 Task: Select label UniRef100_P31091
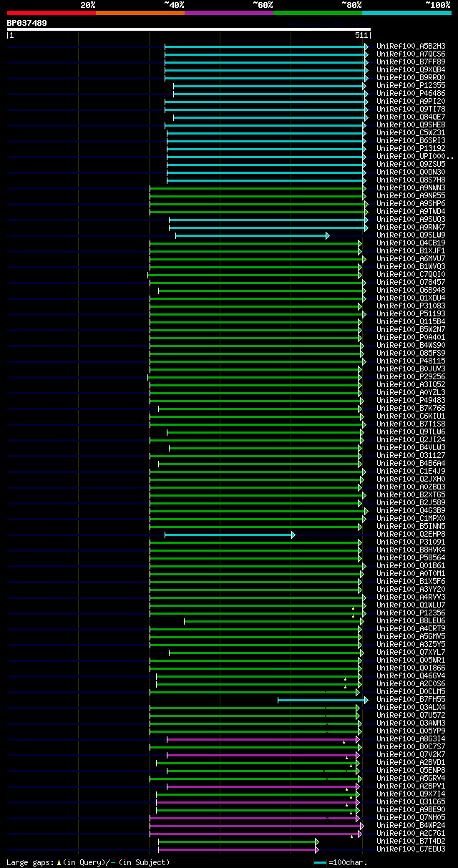click(411, 542)
